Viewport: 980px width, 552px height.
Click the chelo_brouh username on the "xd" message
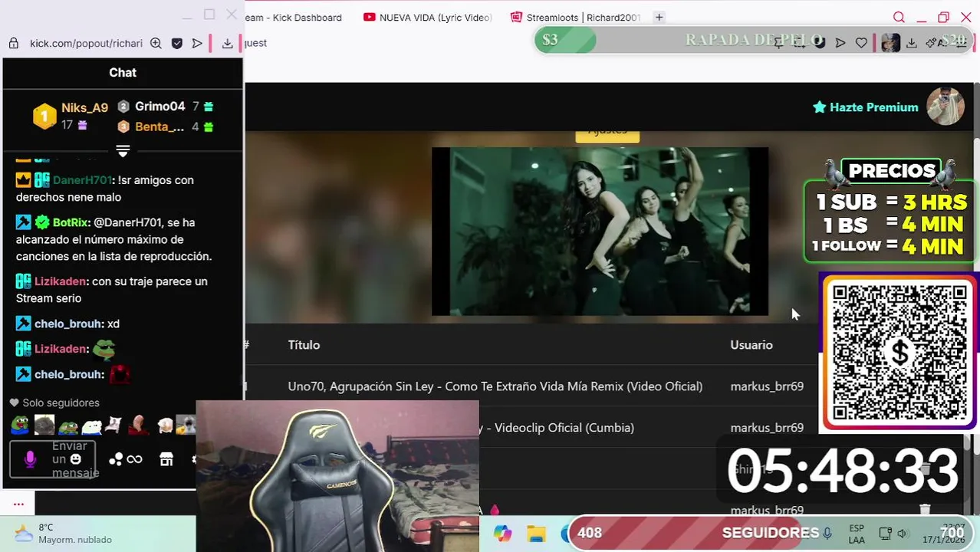pos(67,324)
